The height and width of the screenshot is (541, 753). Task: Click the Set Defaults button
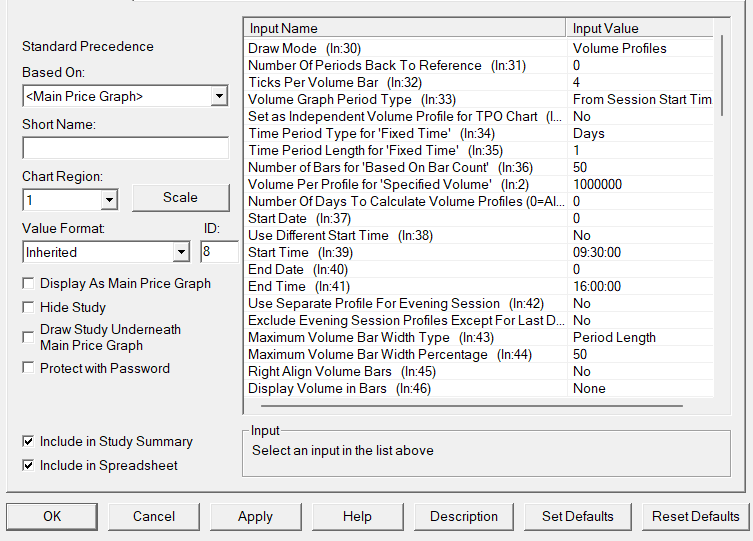coord(578,516)
